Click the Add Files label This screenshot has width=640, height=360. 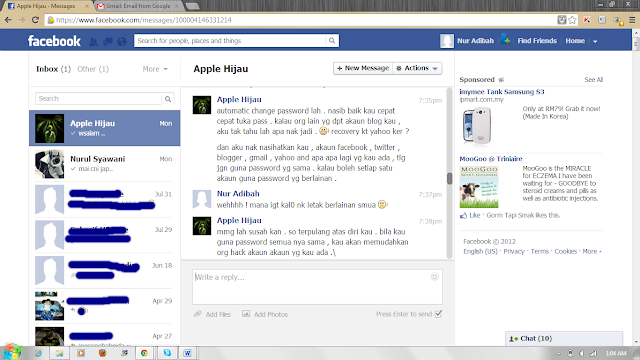[218, 314]
